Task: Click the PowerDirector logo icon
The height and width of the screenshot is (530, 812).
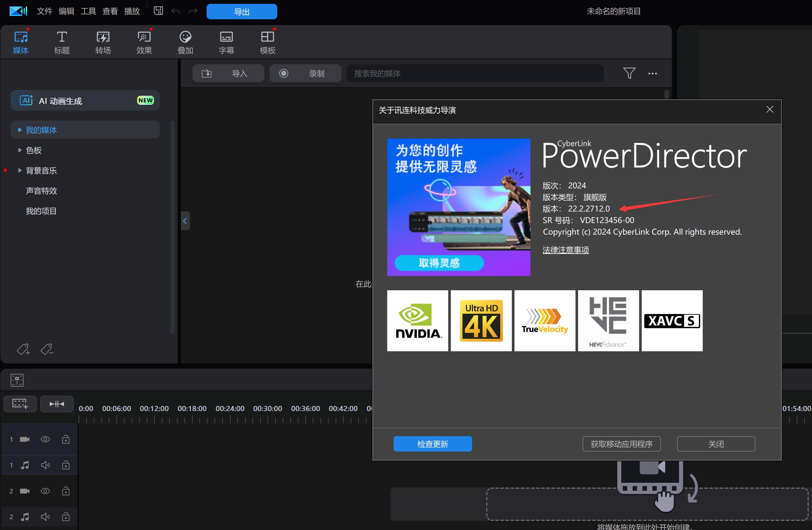Action: 18,11
